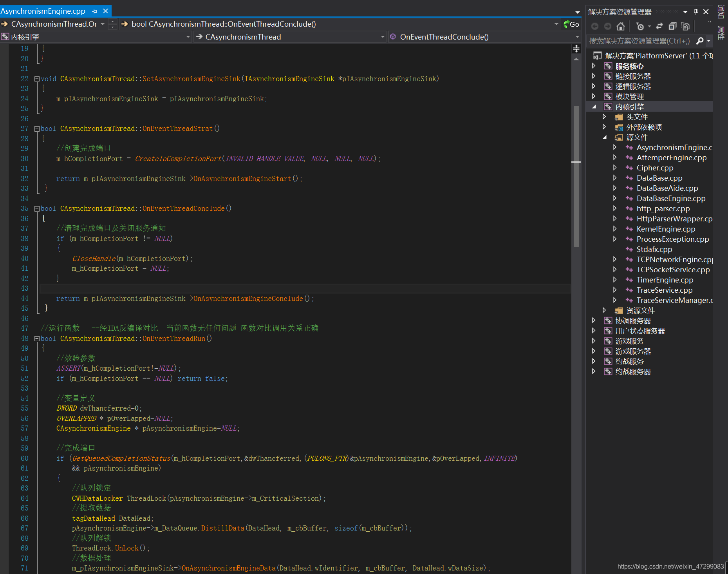Select 链接服务器 project in the tree

633,76
